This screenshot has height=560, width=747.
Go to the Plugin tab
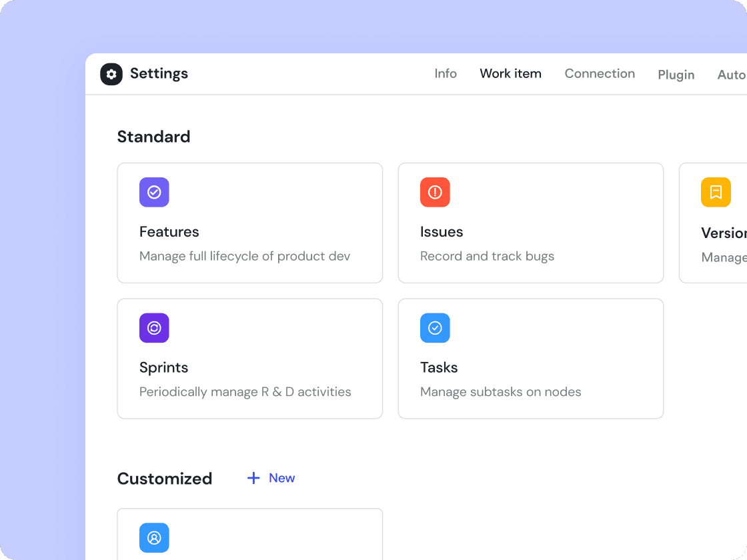tap(676, 75)
